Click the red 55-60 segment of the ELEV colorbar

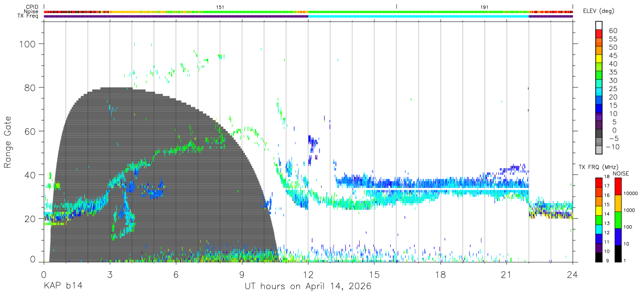[x=599, y=35]
